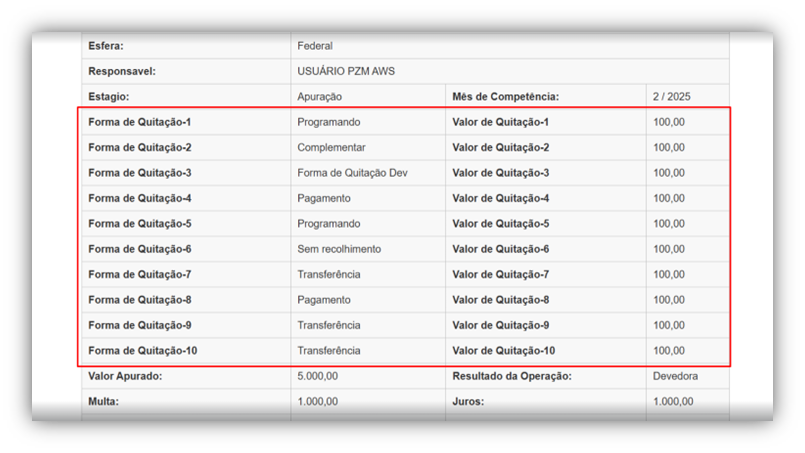Select 'Complementar' in the Forma de Quitação-2 row

pyautogui.click(x=331, y=148)
